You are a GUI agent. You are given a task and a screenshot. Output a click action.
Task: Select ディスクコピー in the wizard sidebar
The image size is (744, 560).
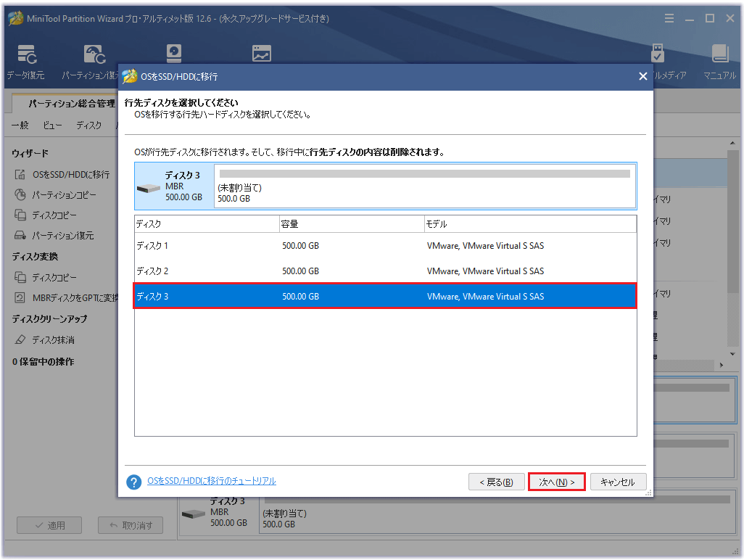click(54, 214)
